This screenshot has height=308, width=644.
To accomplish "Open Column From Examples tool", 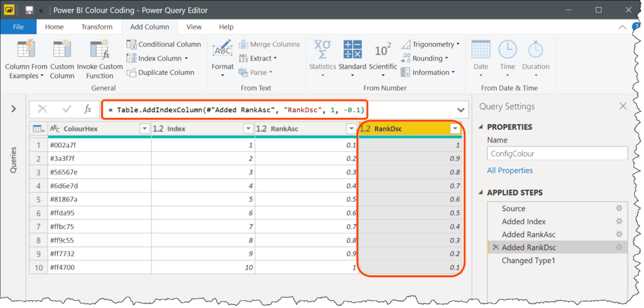I will (x=26, y=60).
